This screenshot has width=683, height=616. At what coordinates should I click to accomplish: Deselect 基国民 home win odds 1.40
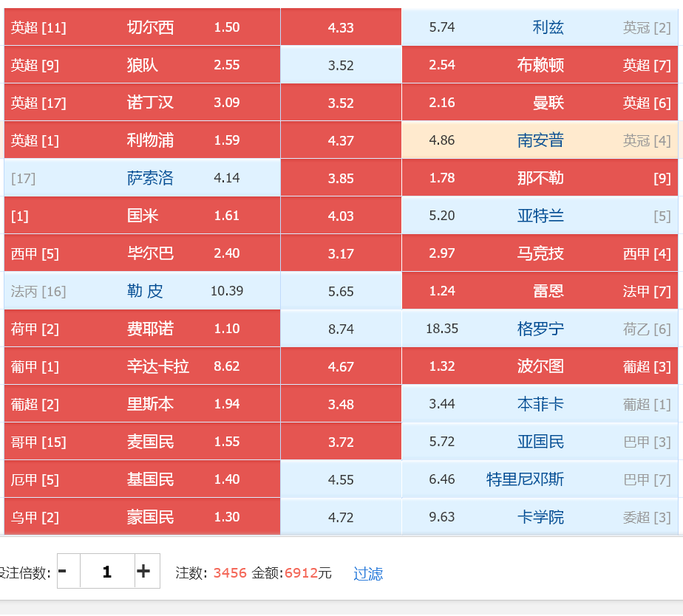point(142,479)
